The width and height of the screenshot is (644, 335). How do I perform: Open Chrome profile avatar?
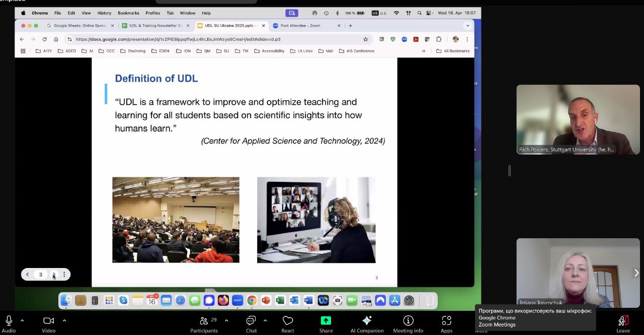456,39
